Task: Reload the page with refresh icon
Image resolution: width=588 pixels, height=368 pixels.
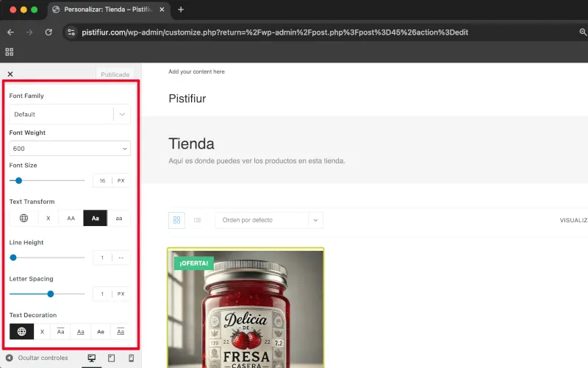Action: pos(49,32)
